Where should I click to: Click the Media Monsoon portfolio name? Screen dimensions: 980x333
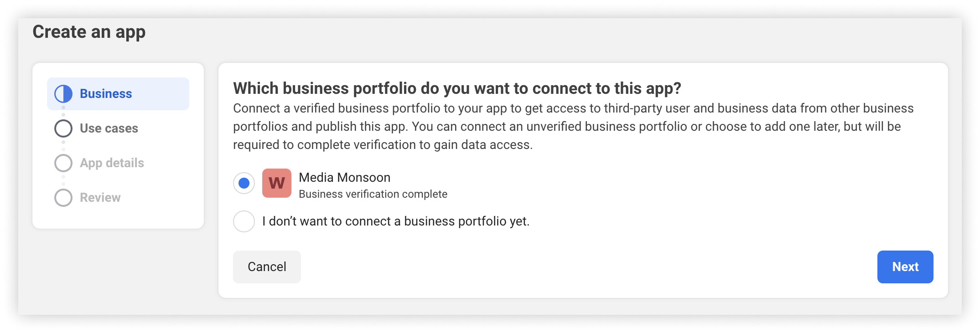[344, 177]
